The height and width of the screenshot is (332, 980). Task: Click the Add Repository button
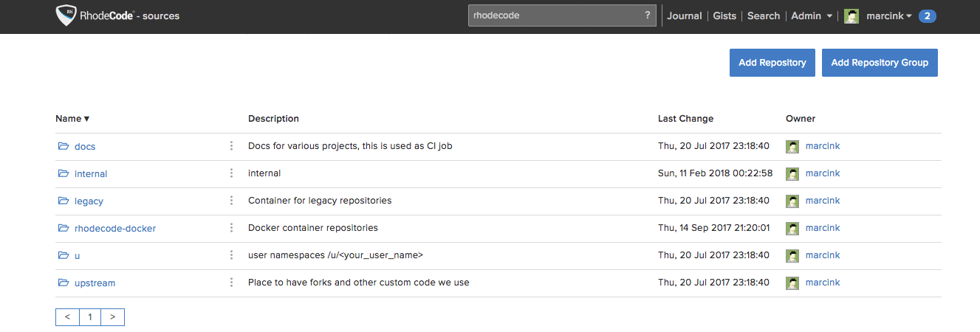point(772,63)
